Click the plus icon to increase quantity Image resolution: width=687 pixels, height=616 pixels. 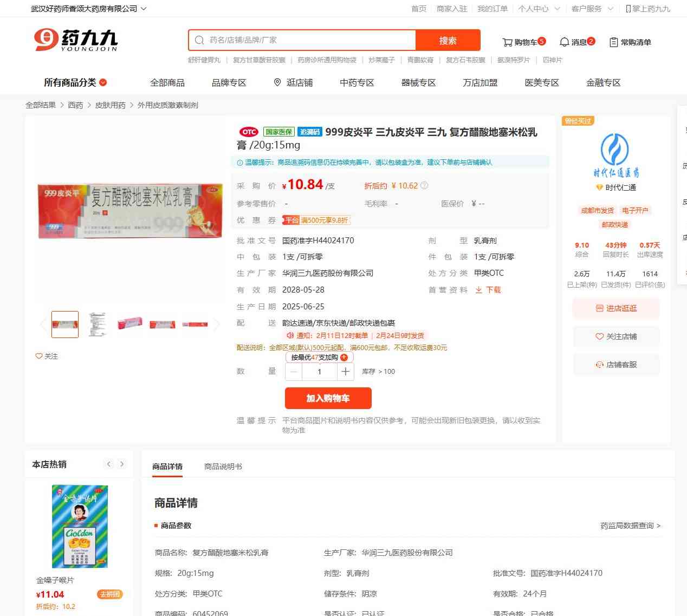coord(345,372)
